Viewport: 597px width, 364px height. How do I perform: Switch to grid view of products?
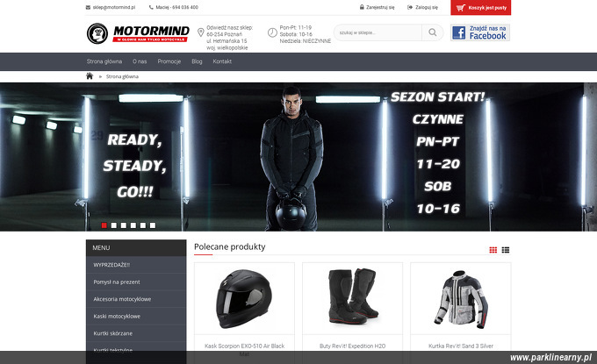(493, 250)
